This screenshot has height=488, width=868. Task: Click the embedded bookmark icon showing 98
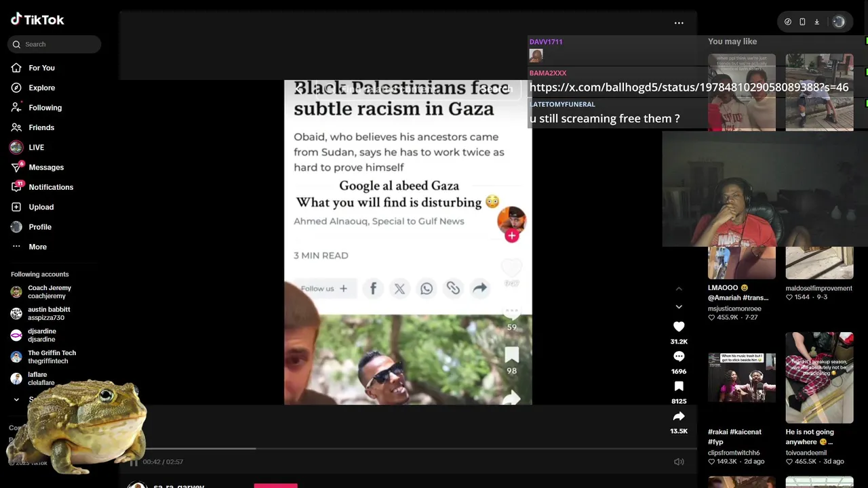pos(512,356)
